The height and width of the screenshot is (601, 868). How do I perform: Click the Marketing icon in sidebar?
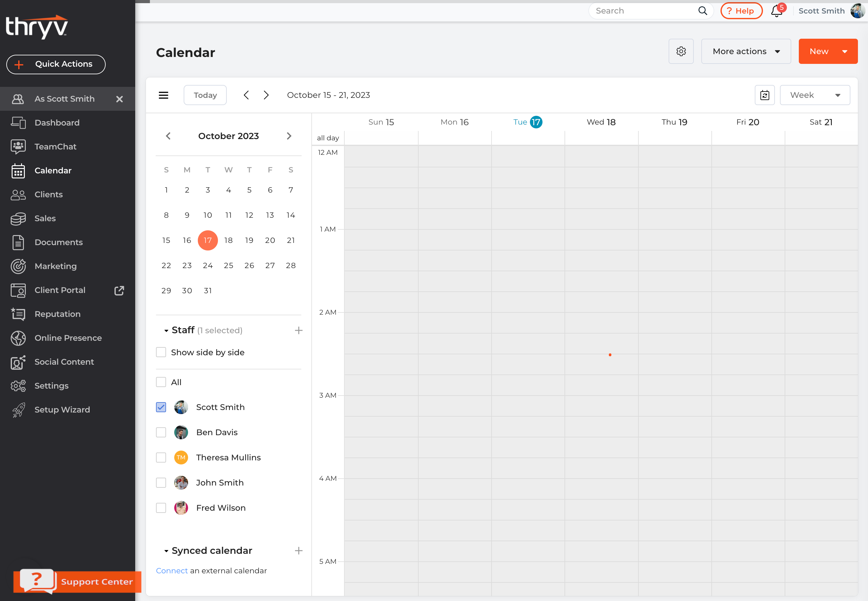coord(19,266)
